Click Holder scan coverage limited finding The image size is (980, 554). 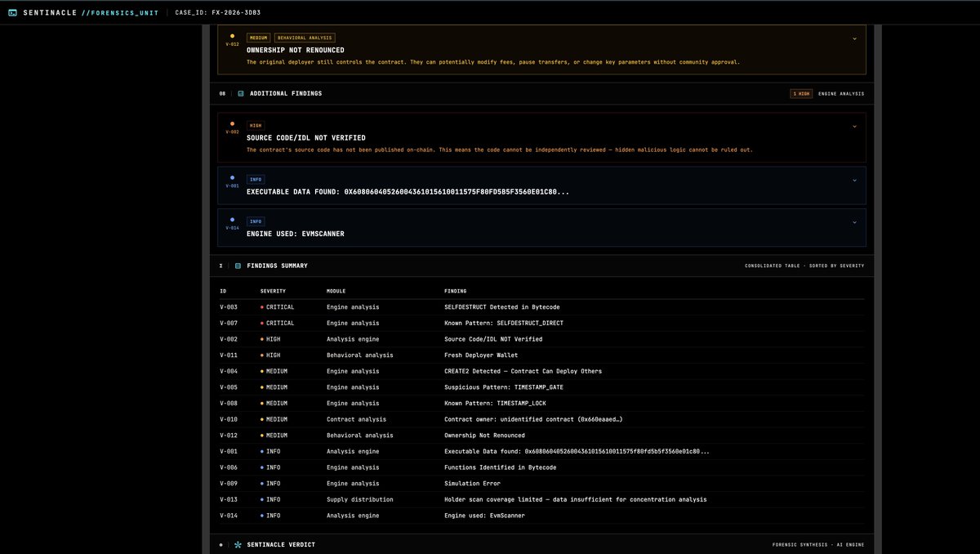coord(575,499)
